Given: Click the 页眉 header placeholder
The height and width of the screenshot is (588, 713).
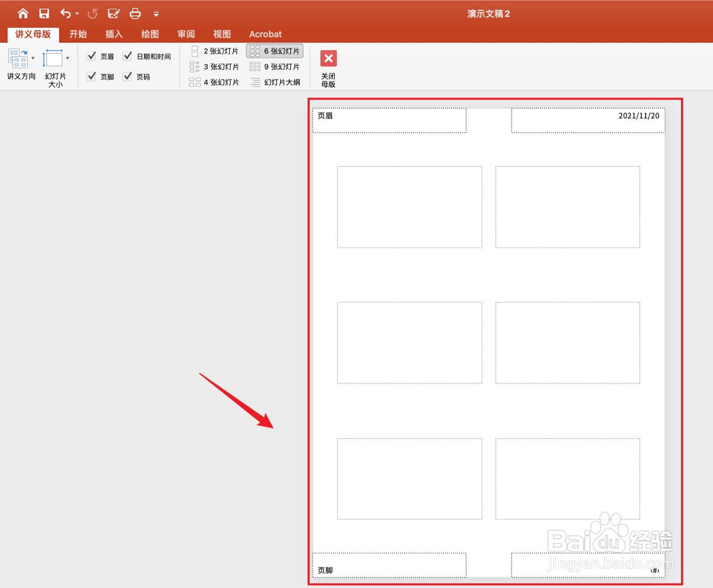Looking at the screenshot, I should (389, 120).
